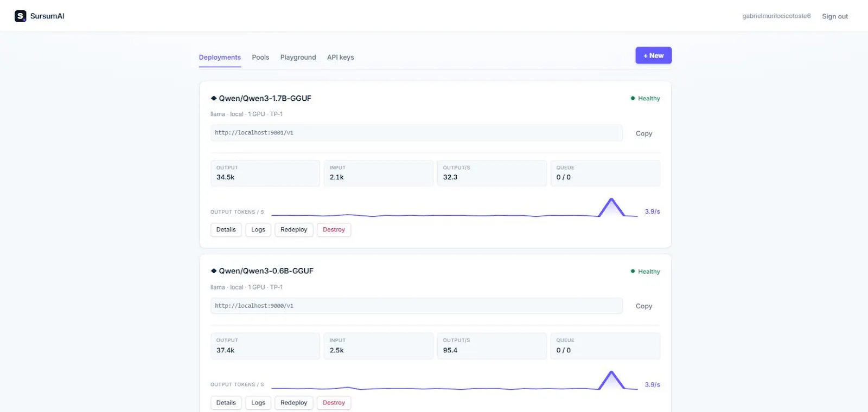868x412 pixels.
Task: Redeploy the Qwen3-1.7B-GGUF deployment
Action: [x=293, y=230]
